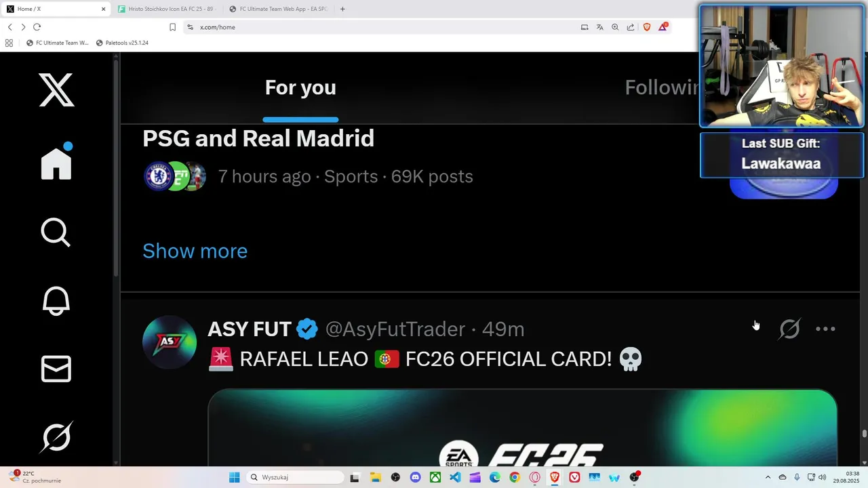
Task: Go to Home via house icon
Action: 56,162
